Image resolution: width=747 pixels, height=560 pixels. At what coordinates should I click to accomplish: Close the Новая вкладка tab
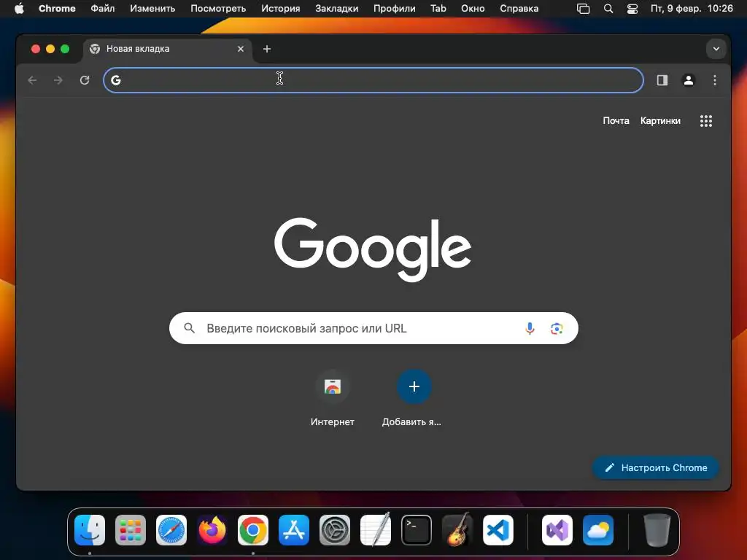click(241, 49)
